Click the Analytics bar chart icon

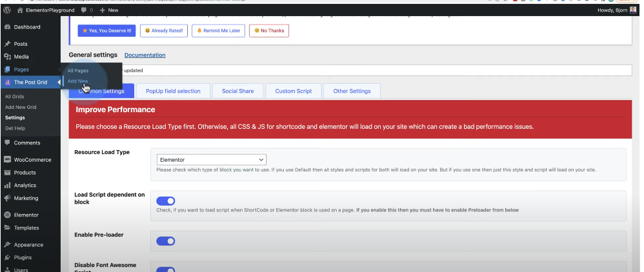(7, 186)
